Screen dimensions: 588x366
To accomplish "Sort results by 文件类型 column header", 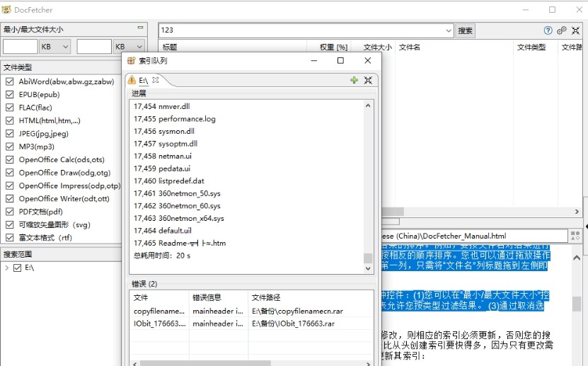I will 531,47.
